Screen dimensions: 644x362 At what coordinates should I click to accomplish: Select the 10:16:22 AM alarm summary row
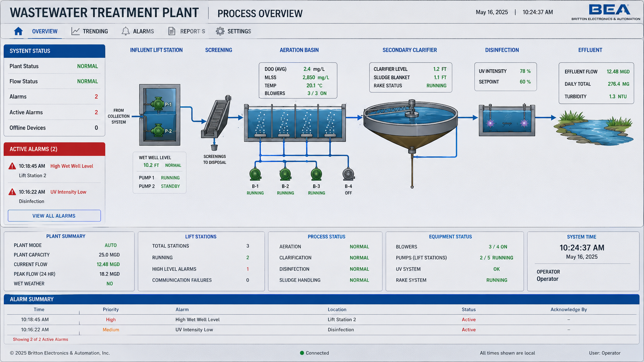[322, 330]
